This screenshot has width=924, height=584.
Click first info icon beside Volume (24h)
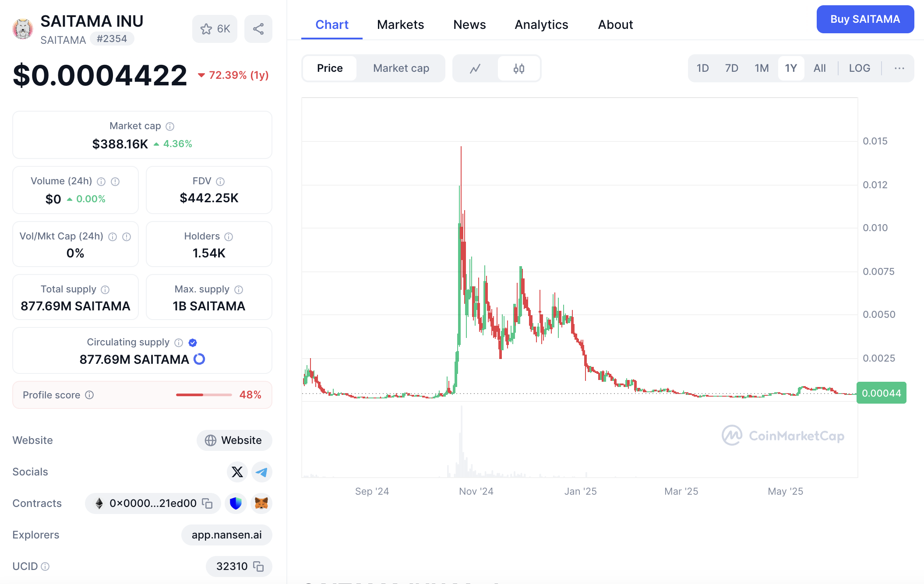coord(101,182)
